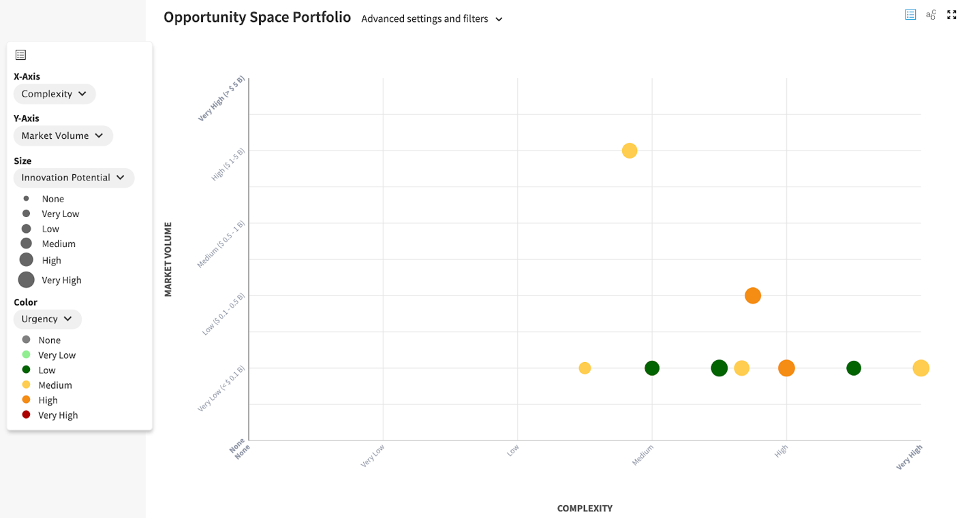This screenshot has height=518, width=977.
Task: Expand Advanced settings and filters
Action: coord(432,19)
